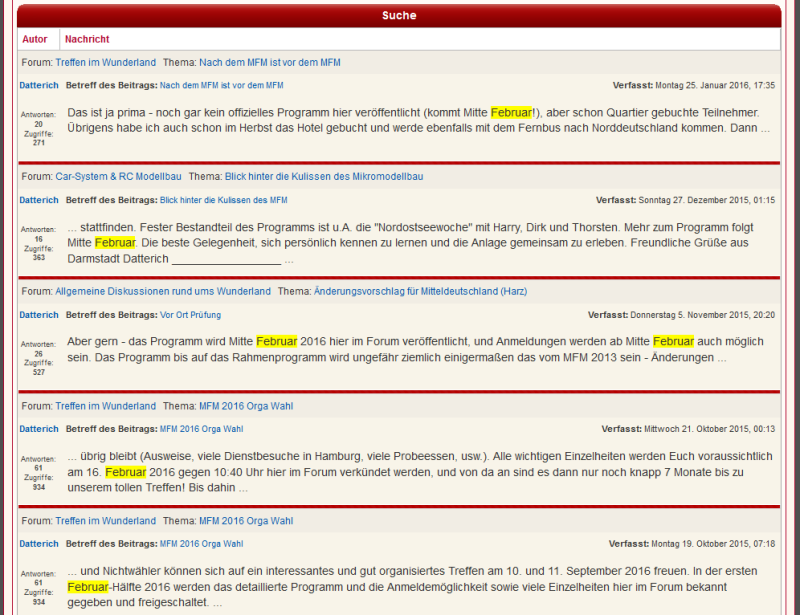Click topic 'MFM 2016 Orga Wahl' above 19 October post
Screen dimensions: 800x615
pyautogui.click(x=246, y=521)
